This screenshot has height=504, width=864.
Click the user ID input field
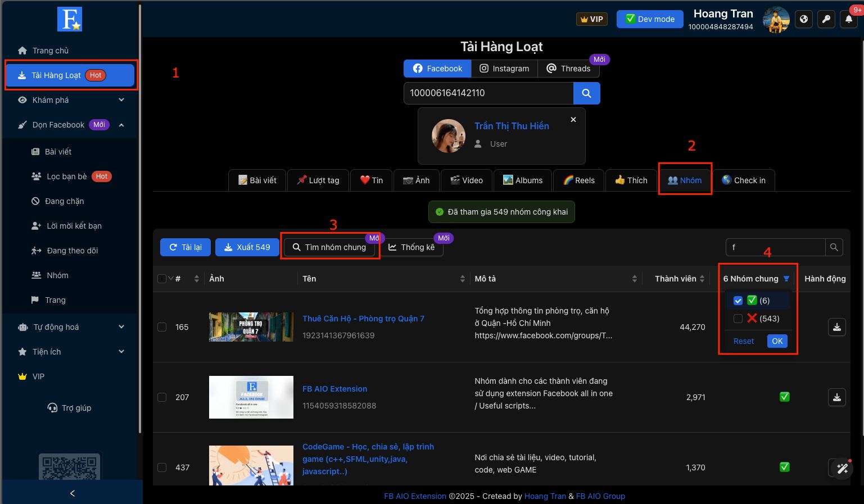[488, 93]
